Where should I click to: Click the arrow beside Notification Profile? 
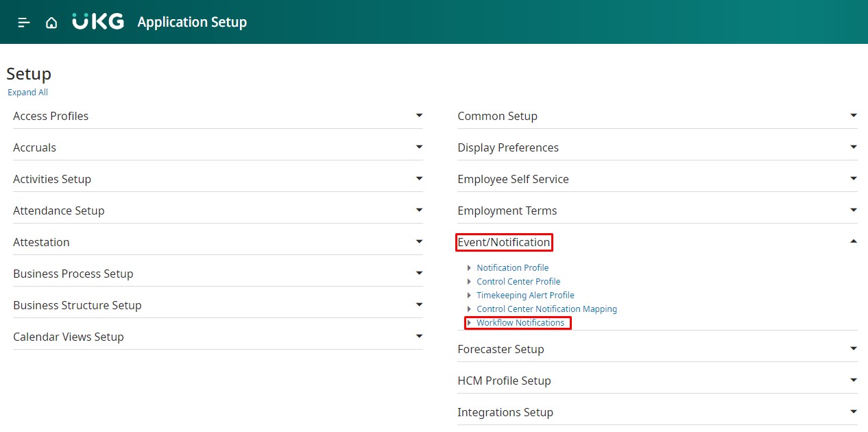click(x=469, y=268)
